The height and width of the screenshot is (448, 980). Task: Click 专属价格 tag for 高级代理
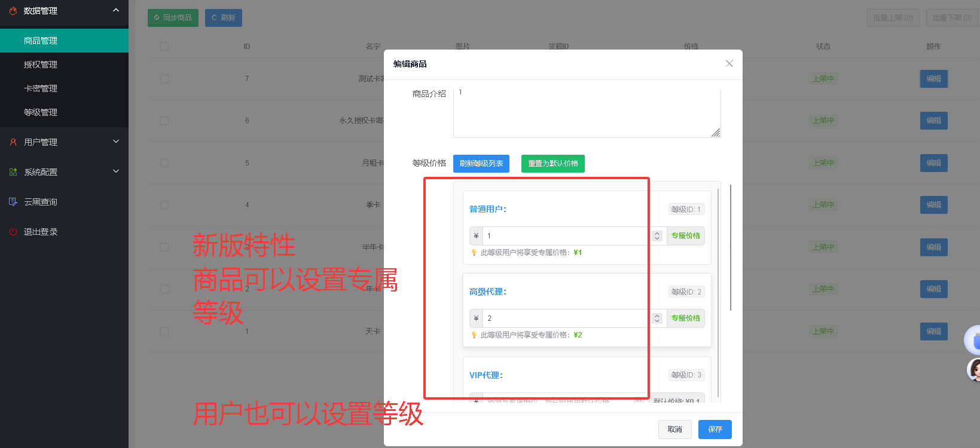(x=686, y=318)
